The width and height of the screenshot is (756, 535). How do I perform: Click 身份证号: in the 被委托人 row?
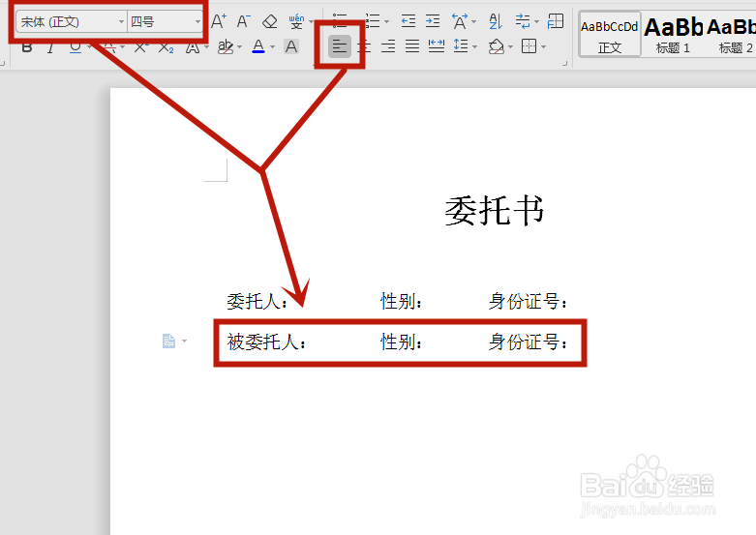pos(529,342)
